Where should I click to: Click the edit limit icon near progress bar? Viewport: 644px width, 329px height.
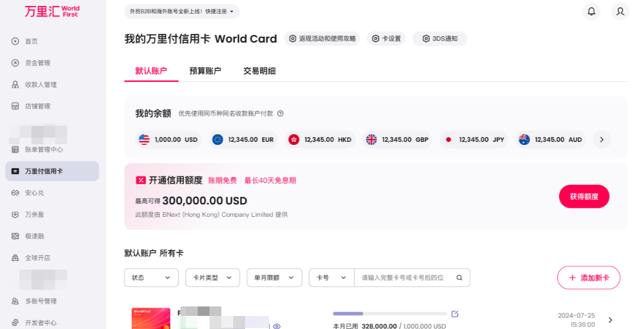pos(455,314)
